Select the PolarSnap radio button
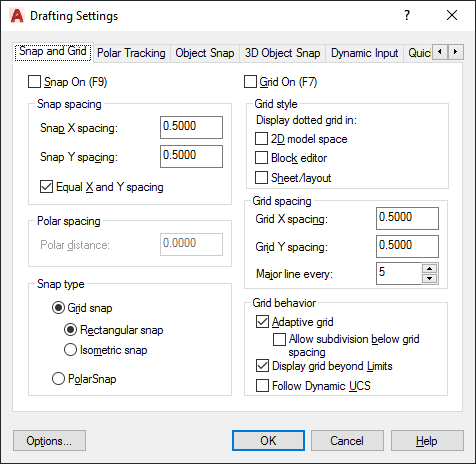This screenshot has width=476, height=464. click(58, 379)
